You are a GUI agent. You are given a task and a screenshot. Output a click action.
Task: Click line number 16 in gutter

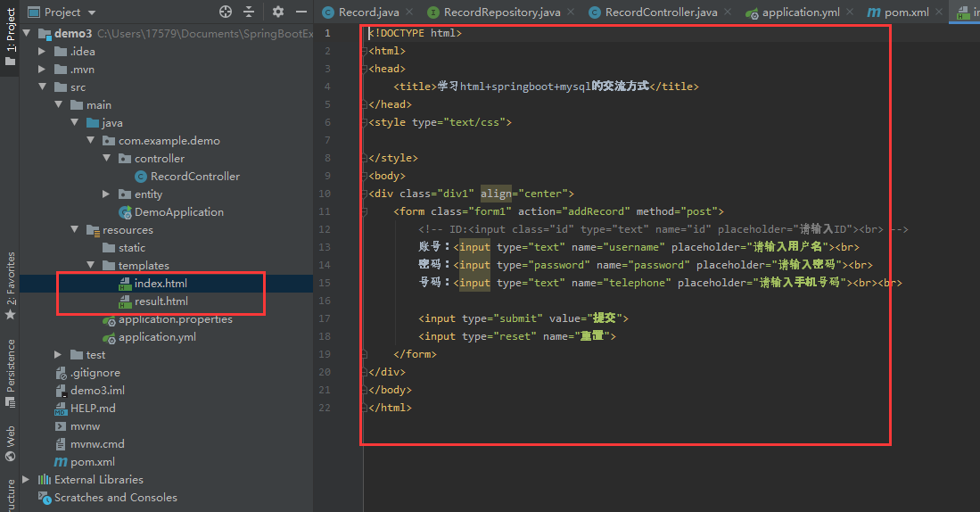pyautogui.click(x=325, y=301)
